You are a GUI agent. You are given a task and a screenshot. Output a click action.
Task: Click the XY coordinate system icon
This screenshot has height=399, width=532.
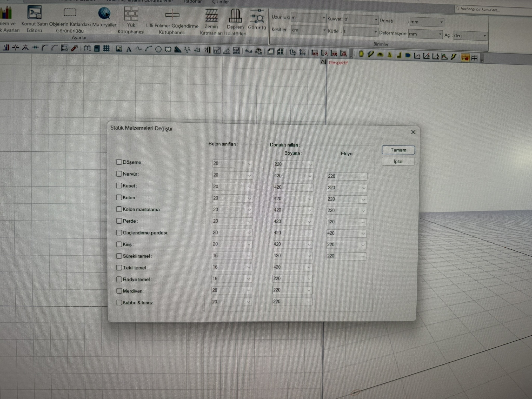(x=315, y=53)
